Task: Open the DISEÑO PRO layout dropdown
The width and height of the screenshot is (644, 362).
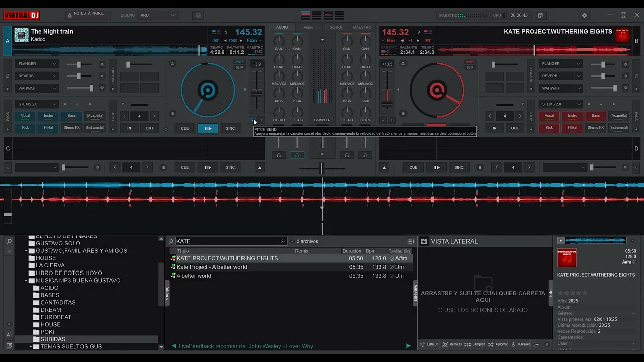Action: tap(157, 15)
